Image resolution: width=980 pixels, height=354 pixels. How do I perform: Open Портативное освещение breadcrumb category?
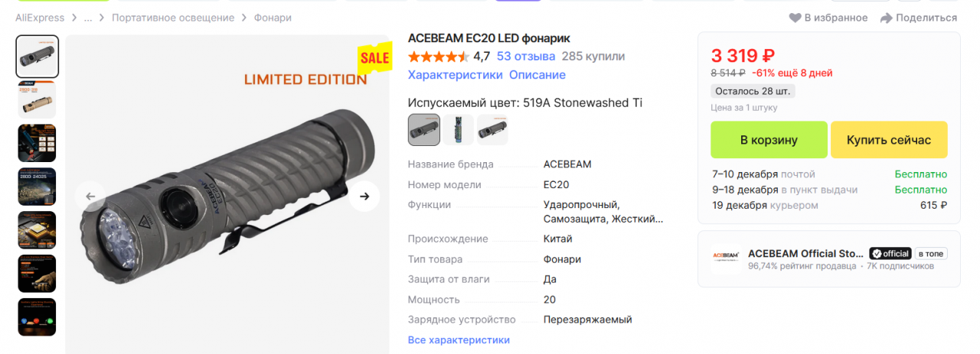173,18
